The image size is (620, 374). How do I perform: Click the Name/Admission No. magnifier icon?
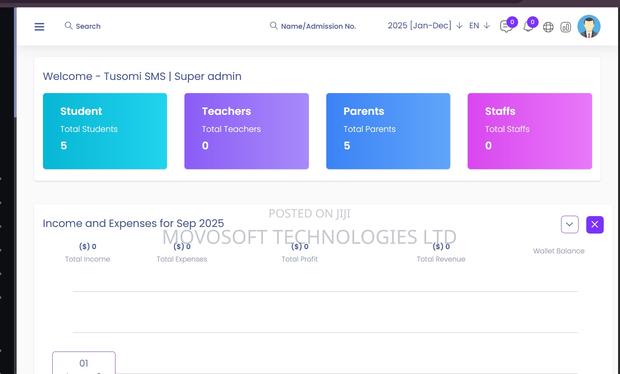coord(274,26)
